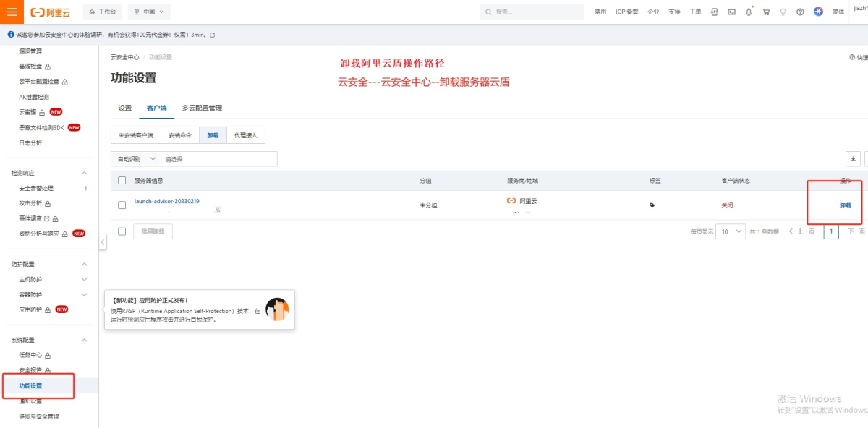Open the 代理接入 sub-tab
Viewport: 868px width, 428px height.
[x=246, y=135]
